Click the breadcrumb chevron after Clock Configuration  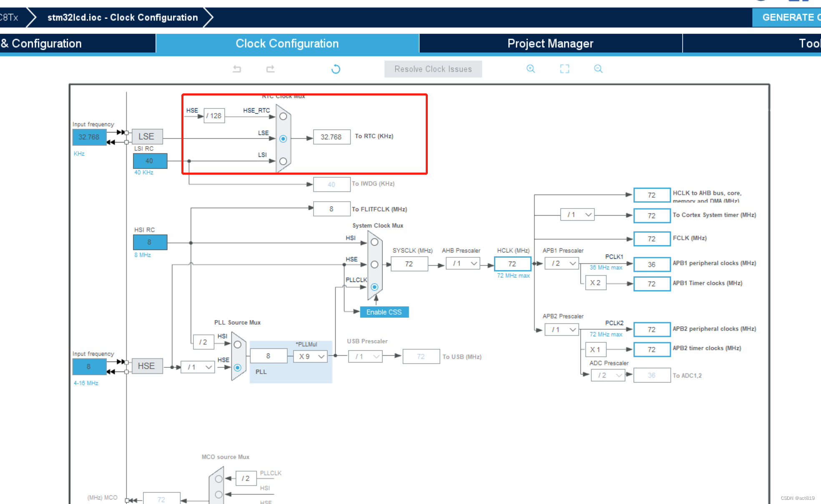coord(208,18)
